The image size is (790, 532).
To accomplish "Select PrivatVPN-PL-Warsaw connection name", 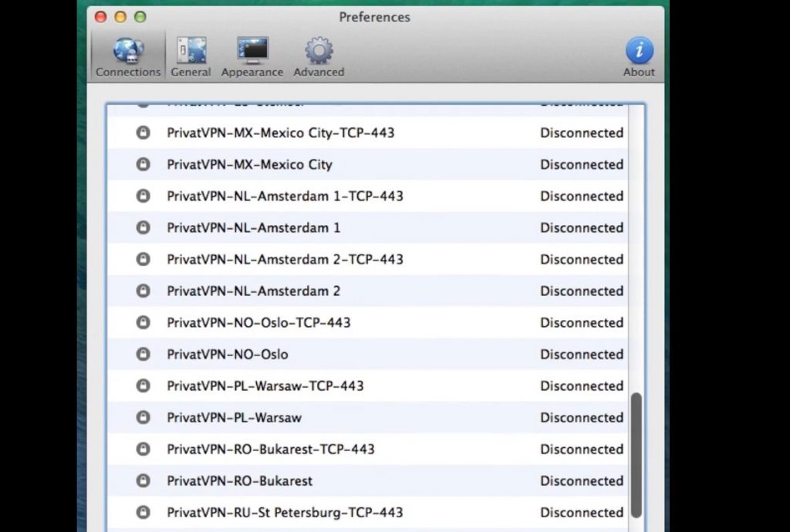I will click(235, 417).
